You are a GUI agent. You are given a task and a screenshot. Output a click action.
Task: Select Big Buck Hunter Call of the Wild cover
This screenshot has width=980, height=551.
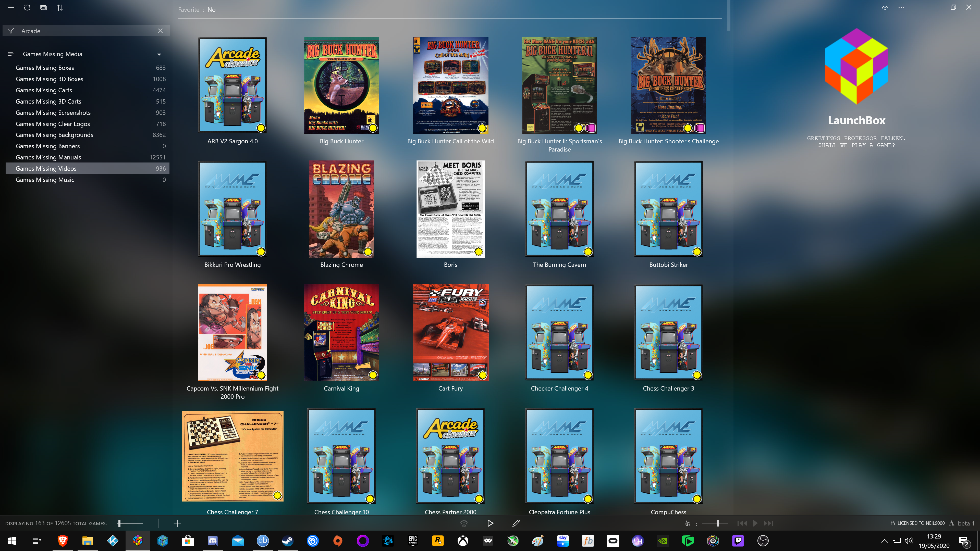tap(450, 85)
